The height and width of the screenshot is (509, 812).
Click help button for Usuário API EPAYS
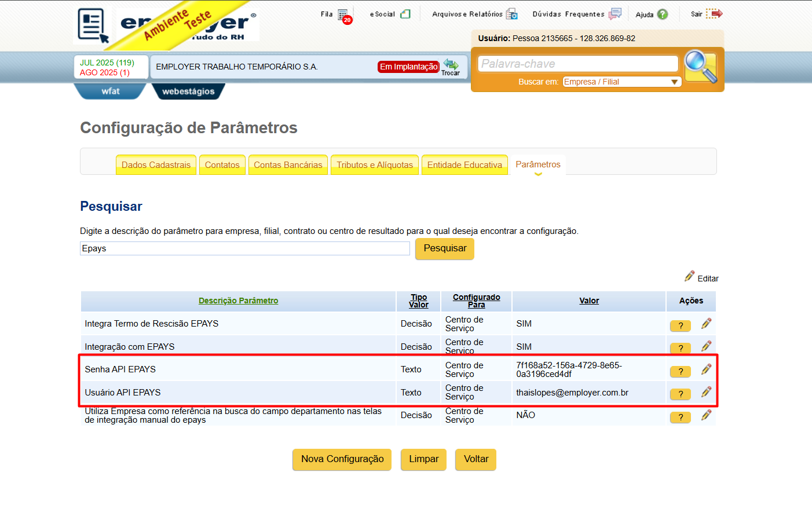pos(681,394)
